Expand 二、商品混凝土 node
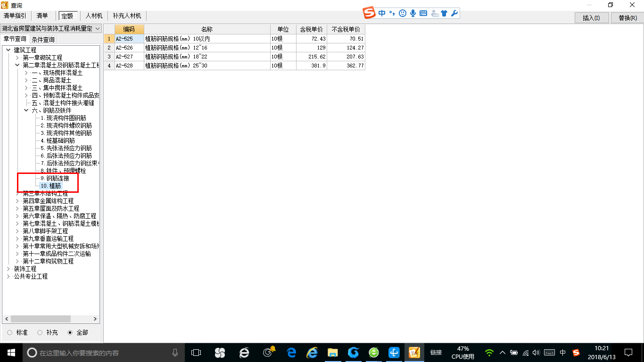The height and width of the screenshot is (362, 644). pyautogui.click(x=26, y=80)
